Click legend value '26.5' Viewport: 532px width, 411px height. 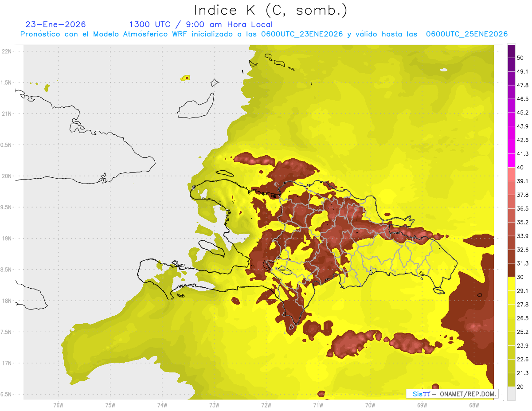point(523,318)
